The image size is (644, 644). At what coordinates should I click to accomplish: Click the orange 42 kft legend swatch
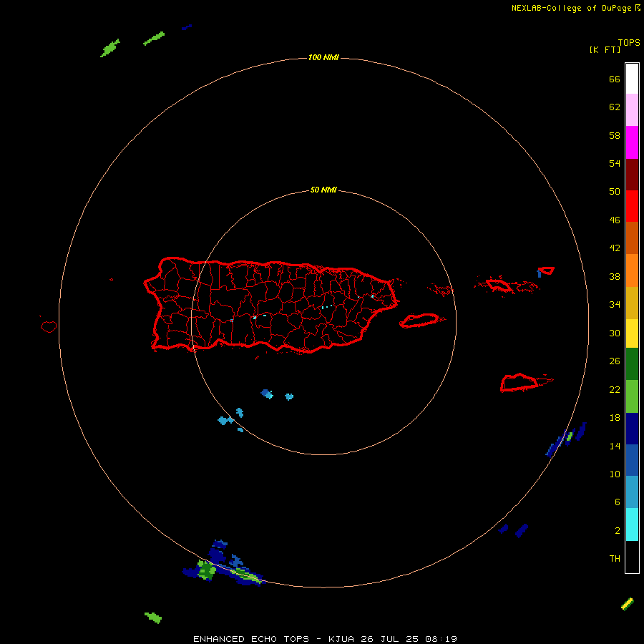pyautogui.click(x=632, y=270)
